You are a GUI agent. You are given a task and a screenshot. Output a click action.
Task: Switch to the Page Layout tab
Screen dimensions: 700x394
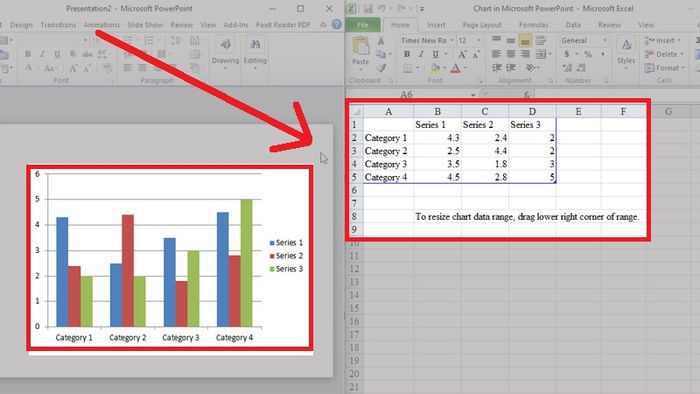pos(482,25)
